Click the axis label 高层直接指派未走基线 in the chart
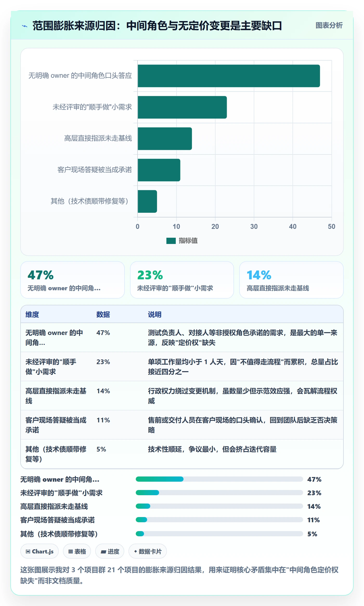Viewport: 364px width, 606px height. coord(98,138)
